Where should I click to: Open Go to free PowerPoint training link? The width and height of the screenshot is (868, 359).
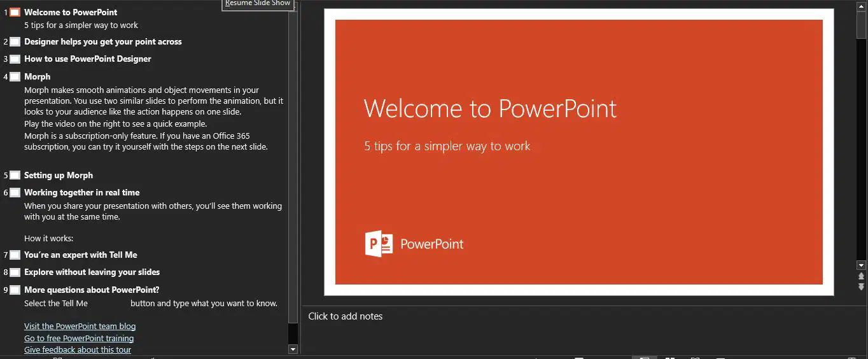[x=79, y=339]
